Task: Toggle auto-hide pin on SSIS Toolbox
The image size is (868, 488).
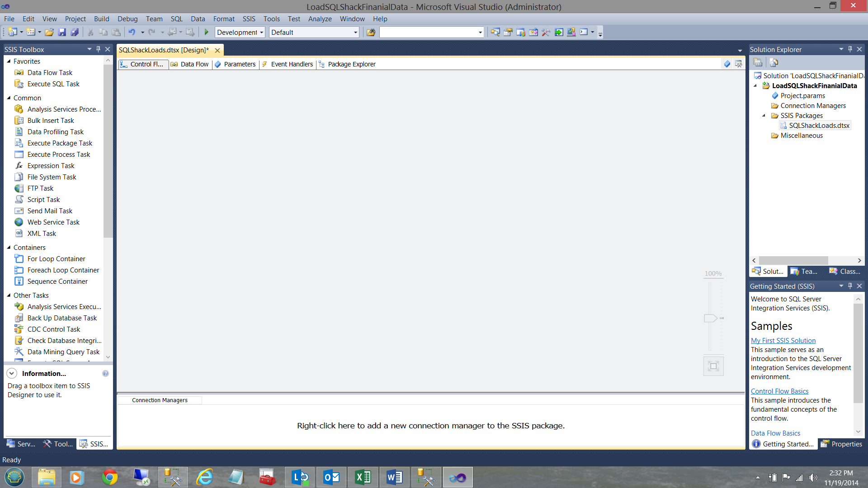Action: pos(98,49)
